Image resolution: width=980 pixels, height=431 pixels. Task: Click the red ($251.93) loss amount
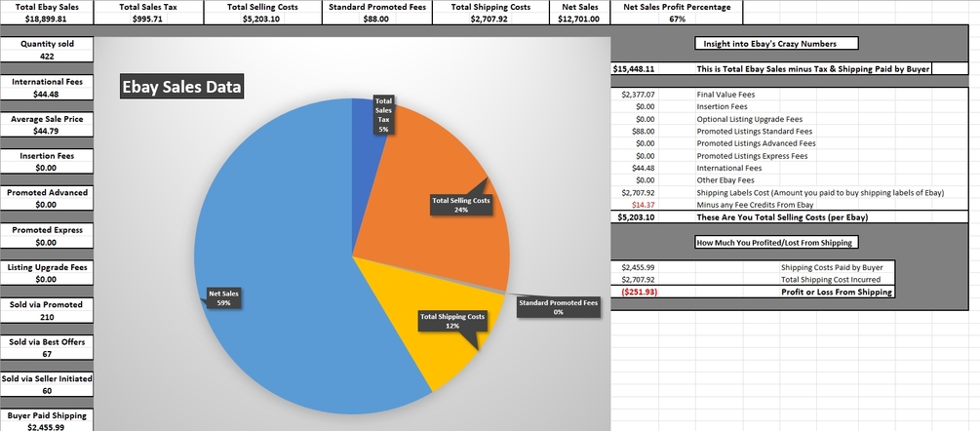(x=639, y=292)
